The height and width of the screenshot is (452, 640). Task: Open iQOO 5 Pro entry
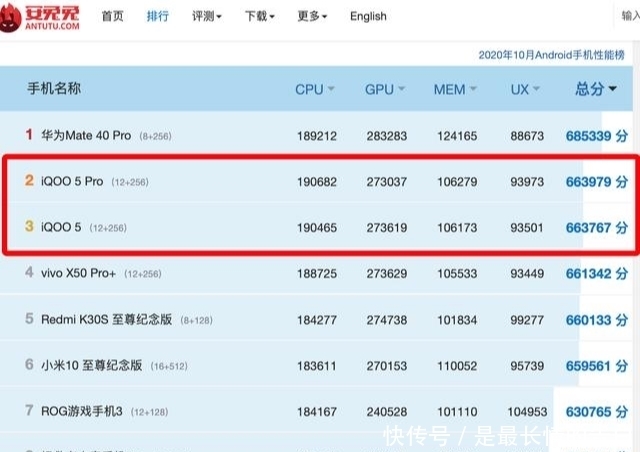72,181
